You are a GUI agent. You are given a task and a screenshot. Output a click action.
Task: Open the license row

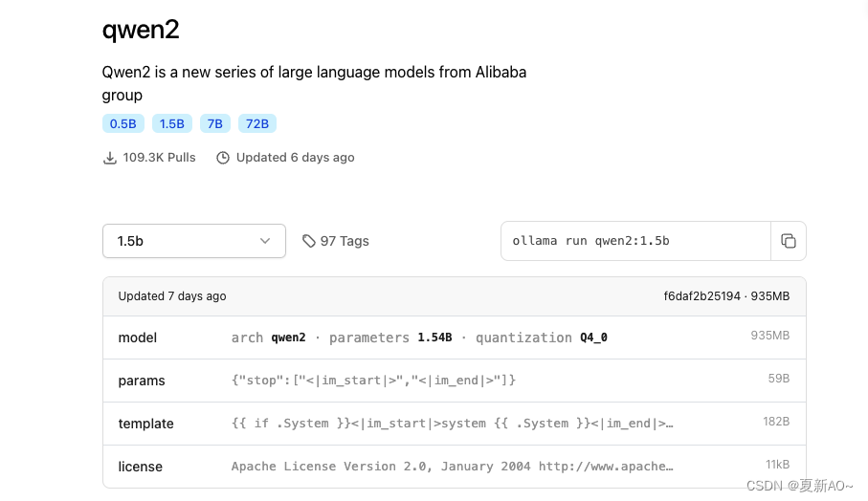click(x=454, y=467)
